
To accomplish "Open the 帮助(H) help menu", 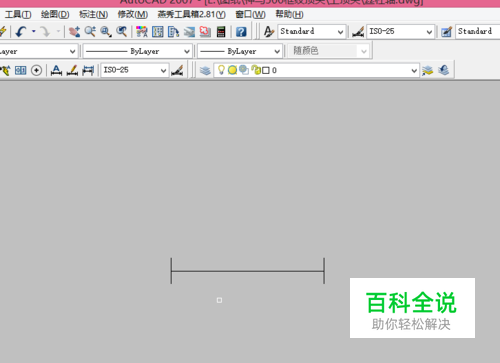I will click(x=289, y=15).
